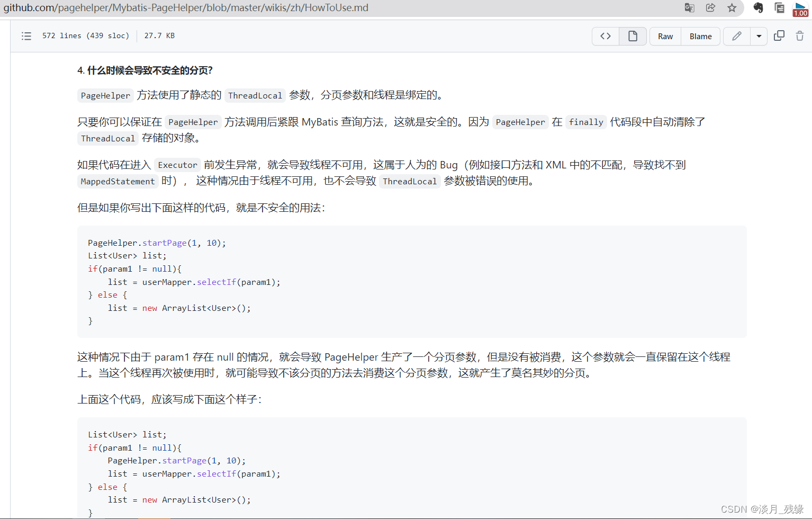Click the github.com URL in address bar
Screen dimensions: 812x519
tap(186, 8)
